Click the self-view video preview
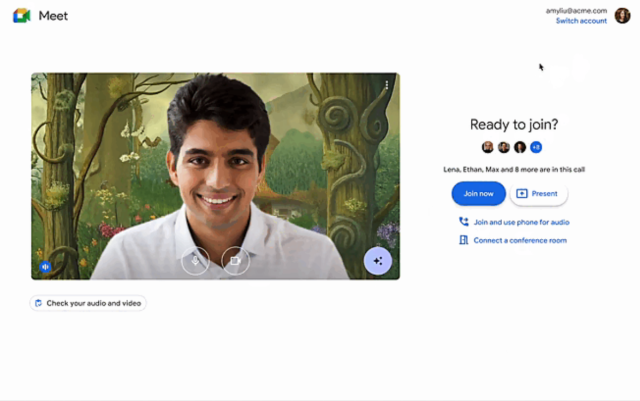This screenshot has height=401, width=640. coord(215,160)
